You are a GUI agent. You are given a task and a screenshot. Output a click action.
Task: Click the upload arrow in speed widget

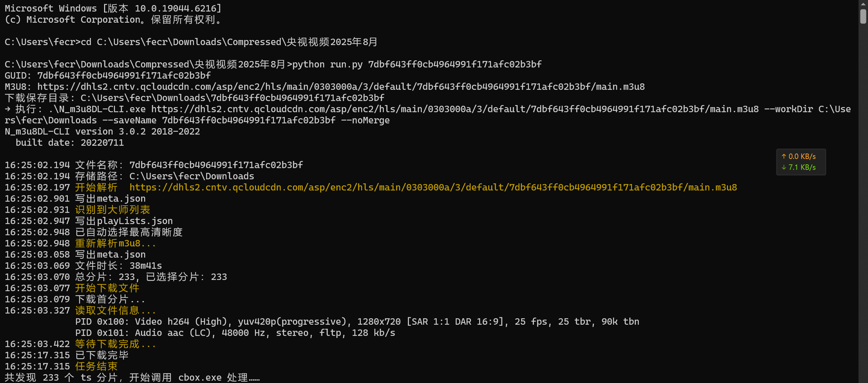[784, 156]
